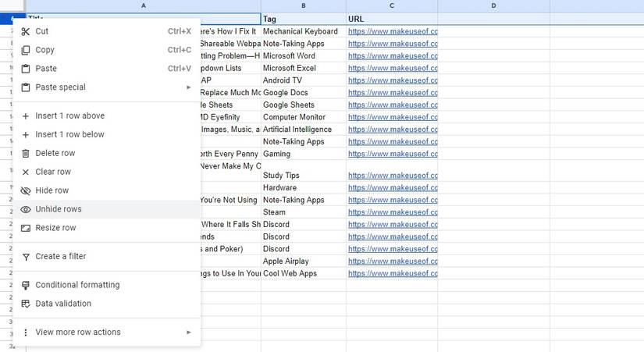Open URL link in Gaming row

pyautogui.click(x=393, y=154)
